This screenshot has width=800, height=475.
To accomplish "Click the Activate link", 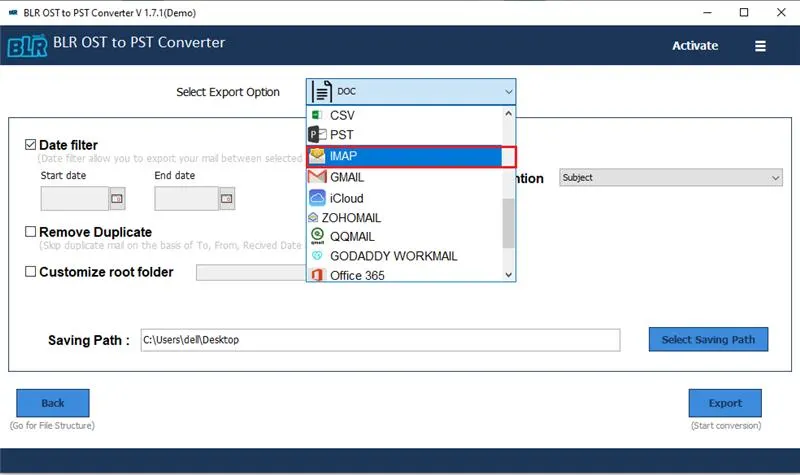I will tap(695, 46).
